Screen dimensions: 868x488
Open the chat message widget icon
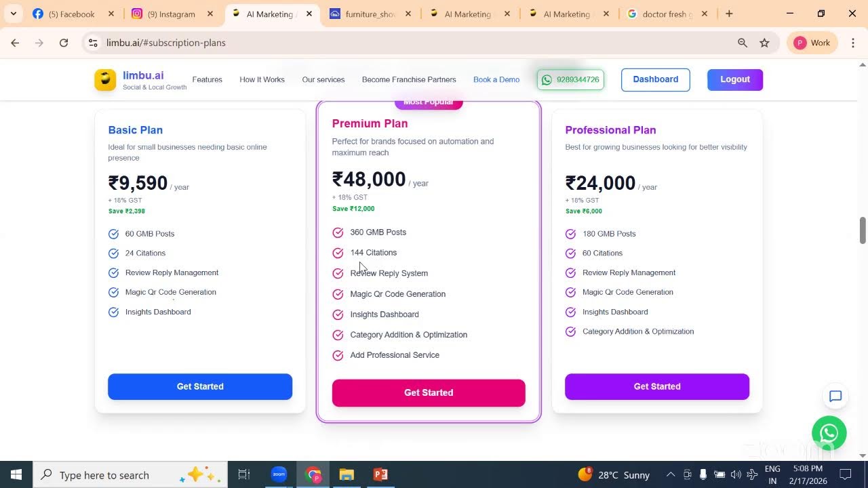[x=835, y=396]
